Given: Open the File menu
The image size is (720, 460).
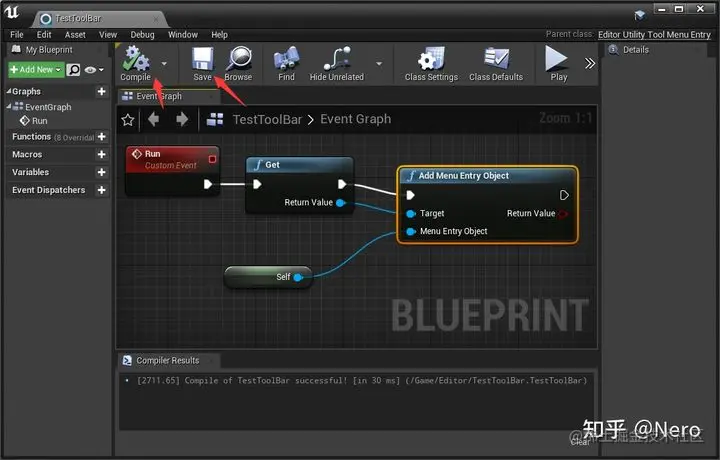Looking at the screenshot, I should (17, 34).
